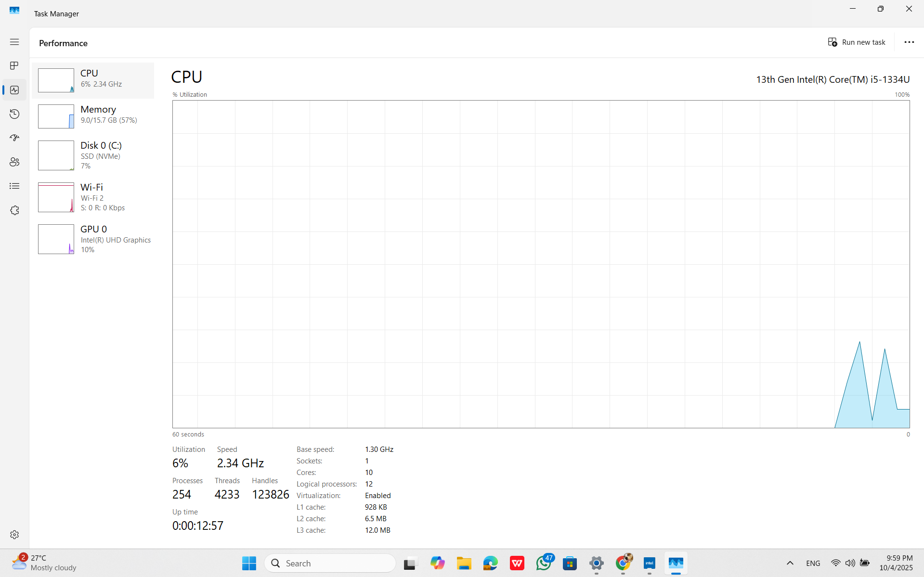Screen dimensions: 924x577
Task: Select the Disk 0 (C:) entry
Action: [x=93, y=155]
